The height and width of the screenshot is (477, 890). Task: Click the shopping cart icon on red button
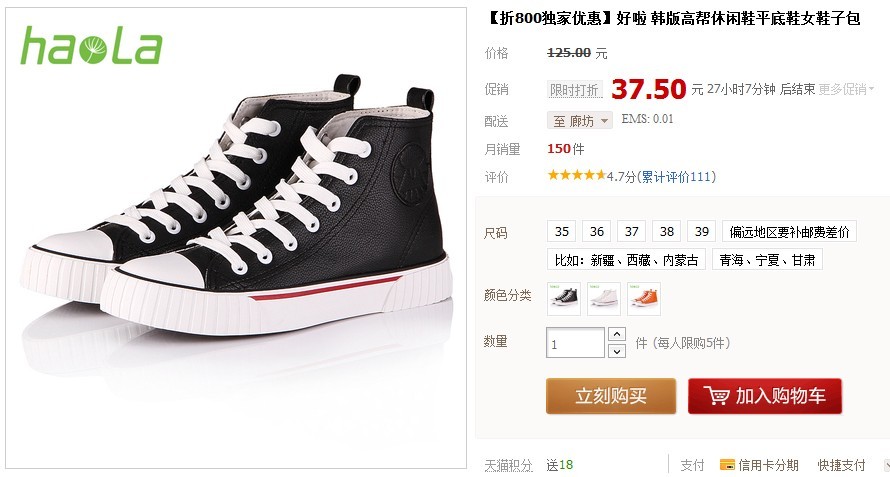coord(716,395)
